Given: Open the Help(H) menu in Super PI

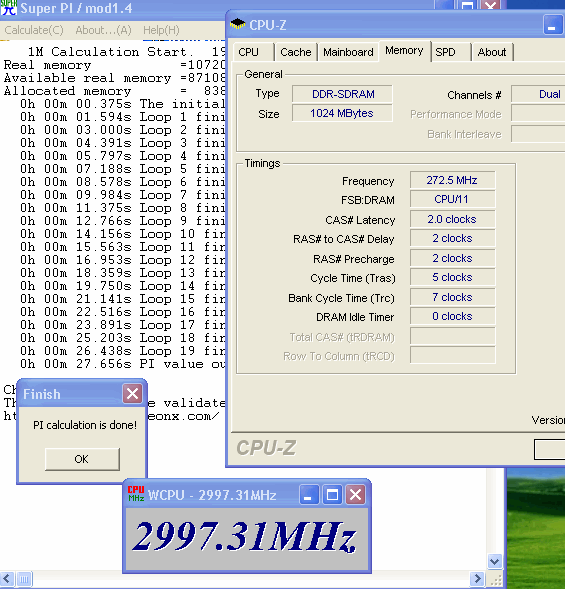Looking at the screenshot, I should 161,30.
